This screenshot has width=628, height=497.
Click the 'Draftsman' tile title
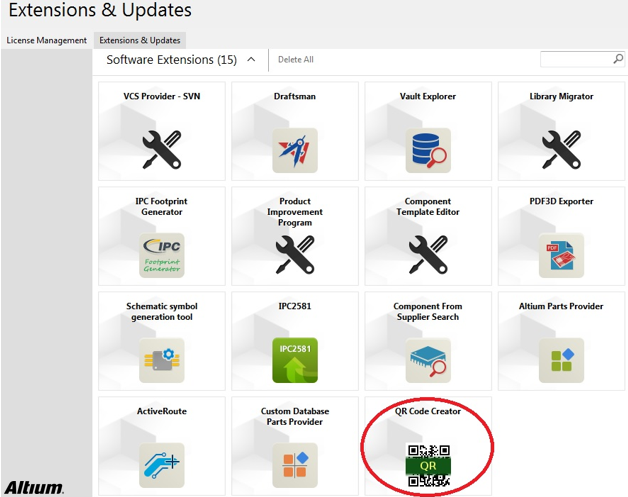tap(295, 97)
